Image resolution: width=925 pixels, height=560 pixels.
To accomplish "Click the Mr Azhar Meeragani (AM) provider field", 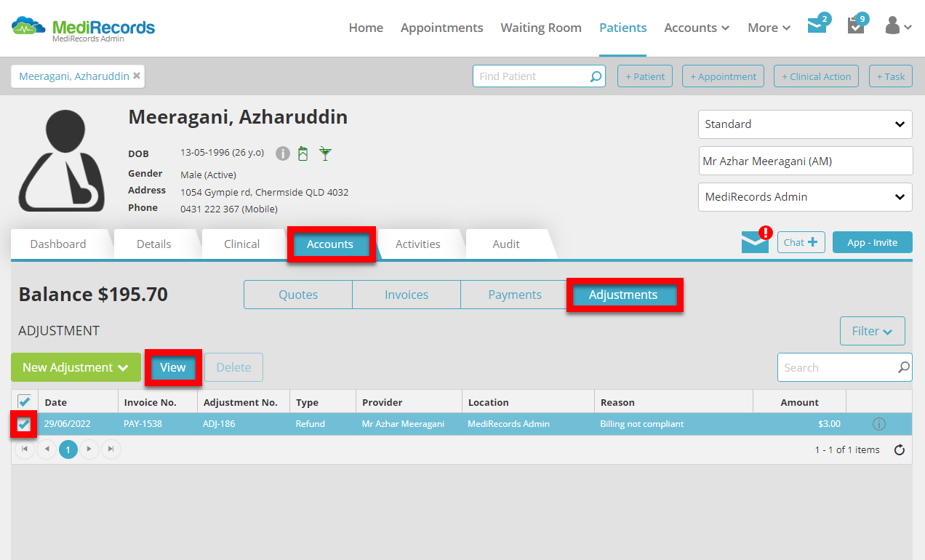I will pos(805,161).
